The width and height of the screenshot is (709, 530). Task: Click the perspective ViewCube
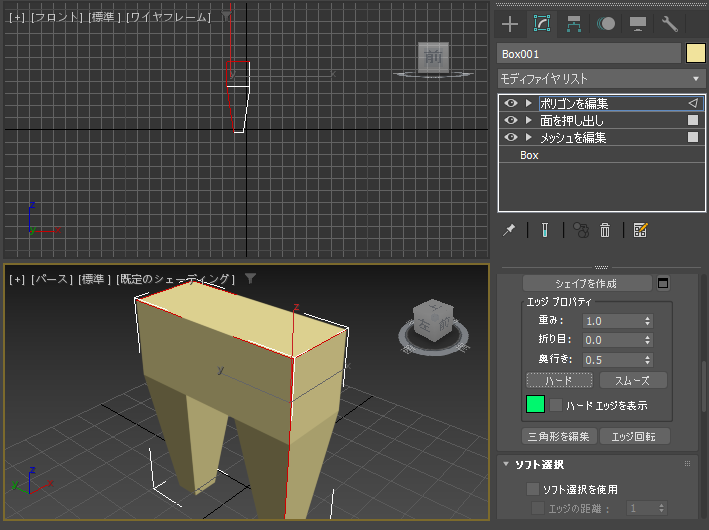point(433,321)
